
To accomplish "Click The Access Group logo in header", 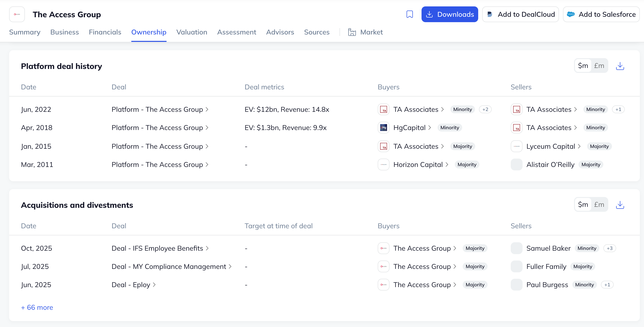I will (x=17, y=14).
